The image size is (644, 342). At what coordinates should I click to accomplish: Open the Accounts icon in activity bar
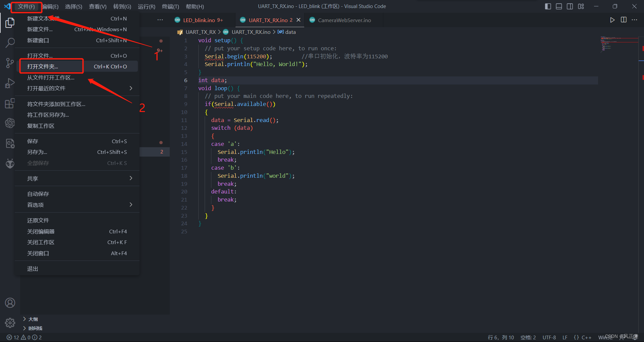click(x=10, y=303)
